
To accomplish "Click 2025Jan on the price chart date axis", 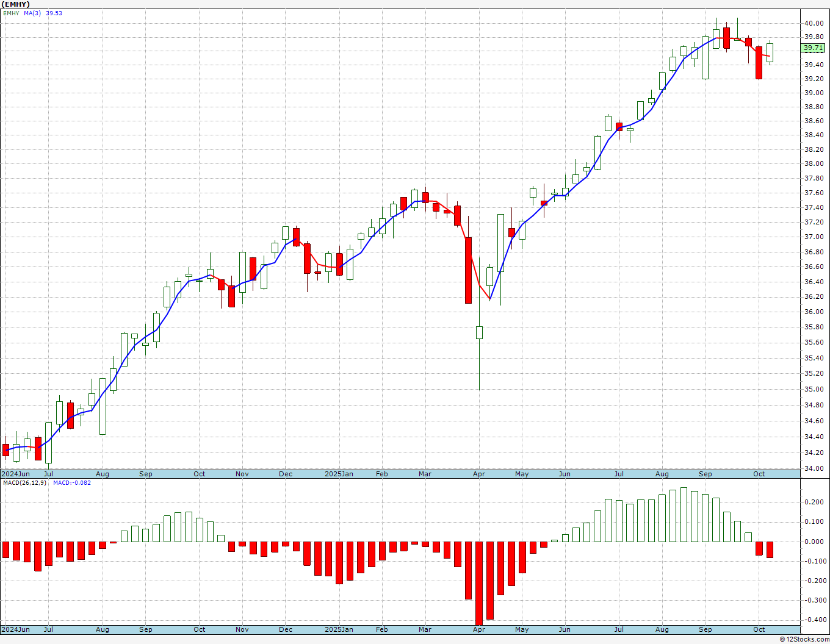I will 339,474.
